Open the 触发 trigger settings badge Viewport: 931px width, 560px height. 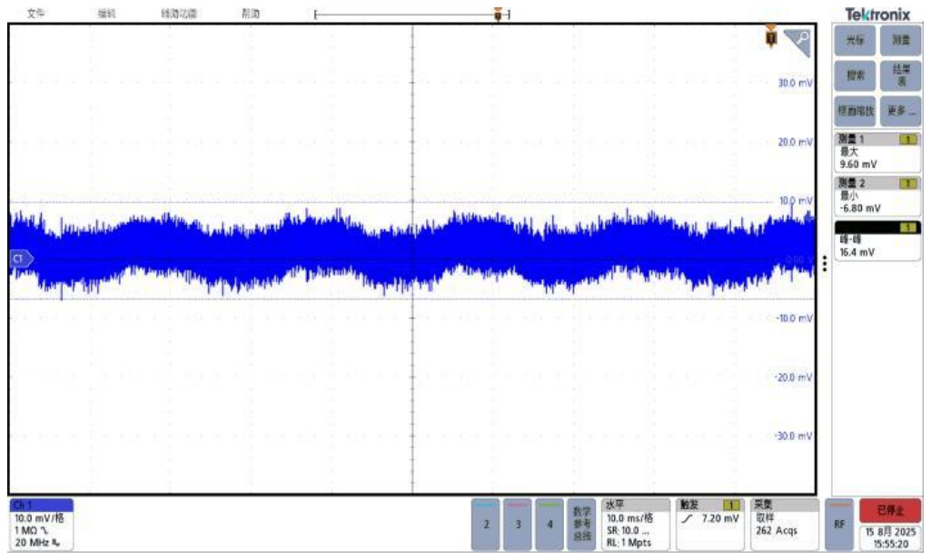(x=709, y=525)
